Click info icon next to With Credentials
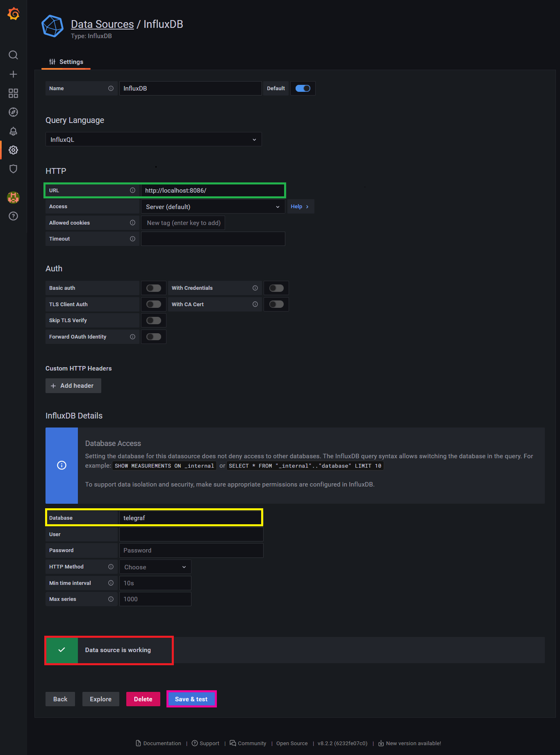The width and height of the screenshot is (560, 755). tap(255, 288)
